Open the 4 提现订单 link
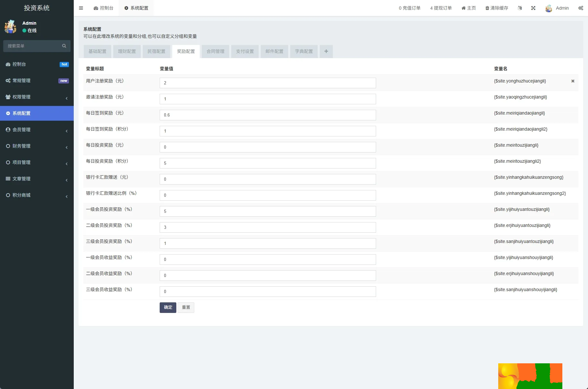Screen dimensions: 588x389 441,8
